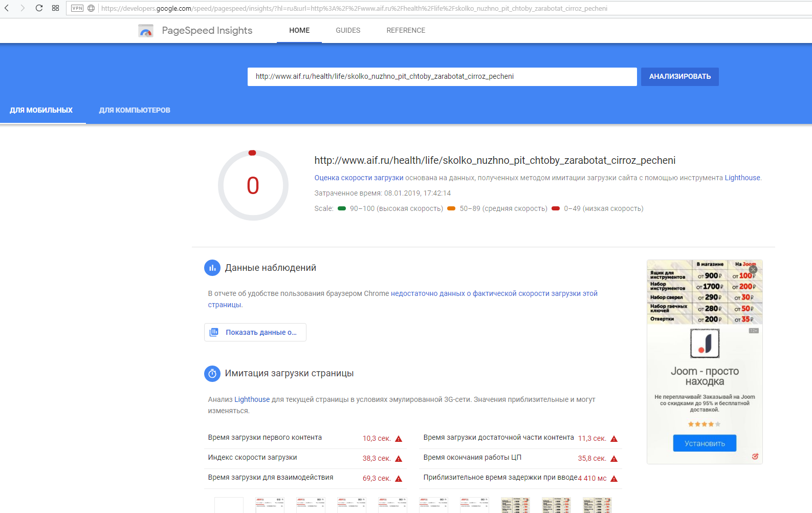The height and width of the screenshot is (513, 812).
Task: Click the Joom app logo in the ad
Action: click(x=705, y=343)
